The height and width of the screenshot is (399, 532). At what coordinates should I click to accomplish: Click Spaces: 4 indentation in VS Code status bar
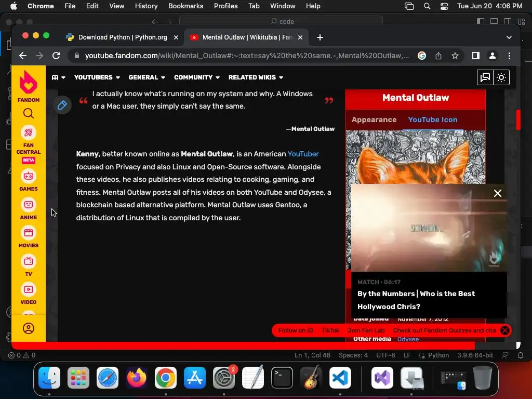click(353, 355)
